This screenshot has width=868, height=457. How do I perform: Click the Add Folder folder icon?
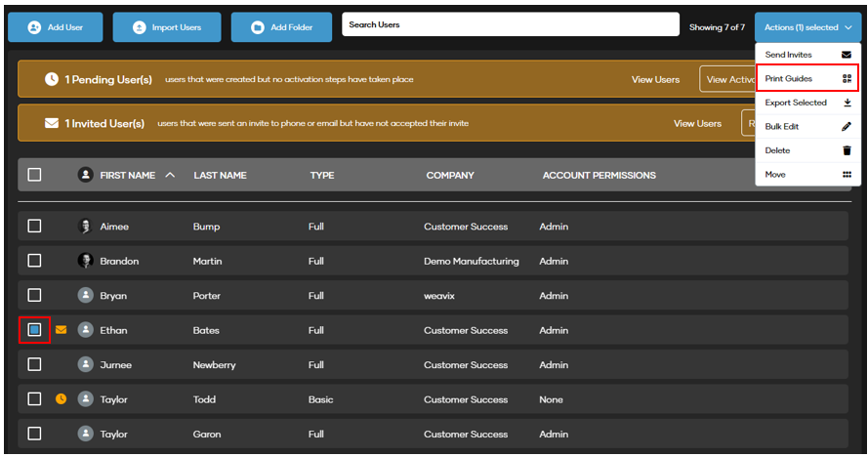pyautogui.click(x=258, y=27)
